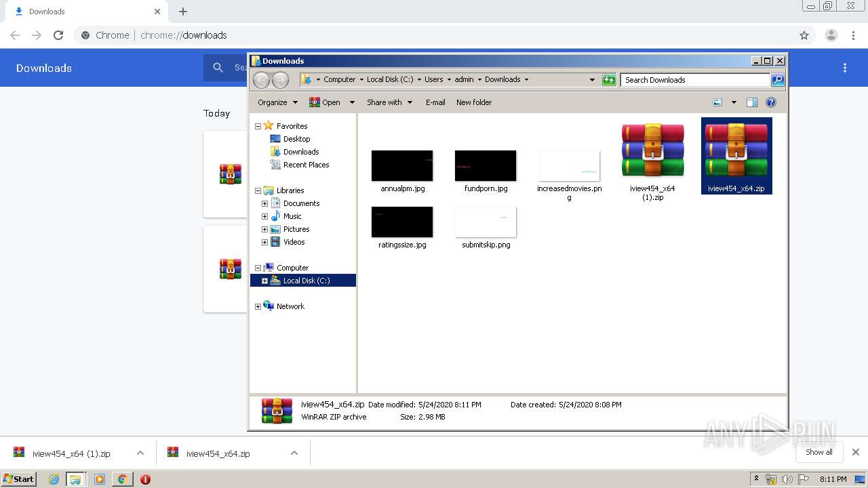Select the fundporn.jpg thumbnail

[x=486, y=165]
